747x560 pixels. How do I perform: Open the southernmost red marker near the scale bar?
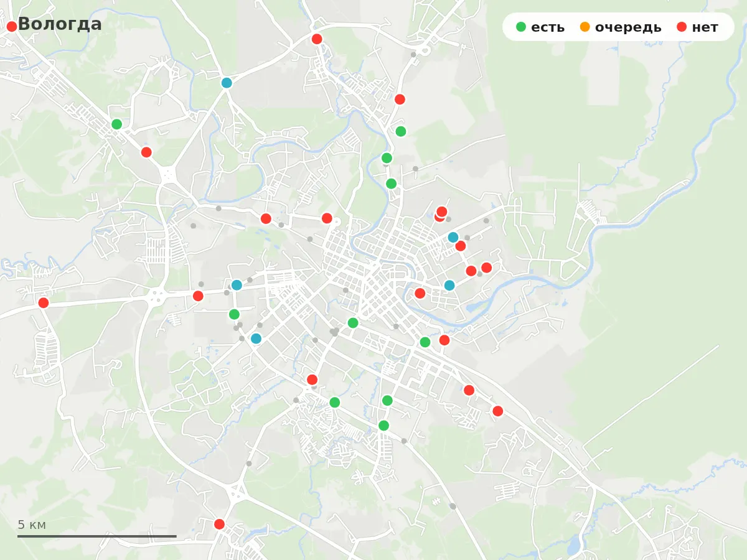219,524
